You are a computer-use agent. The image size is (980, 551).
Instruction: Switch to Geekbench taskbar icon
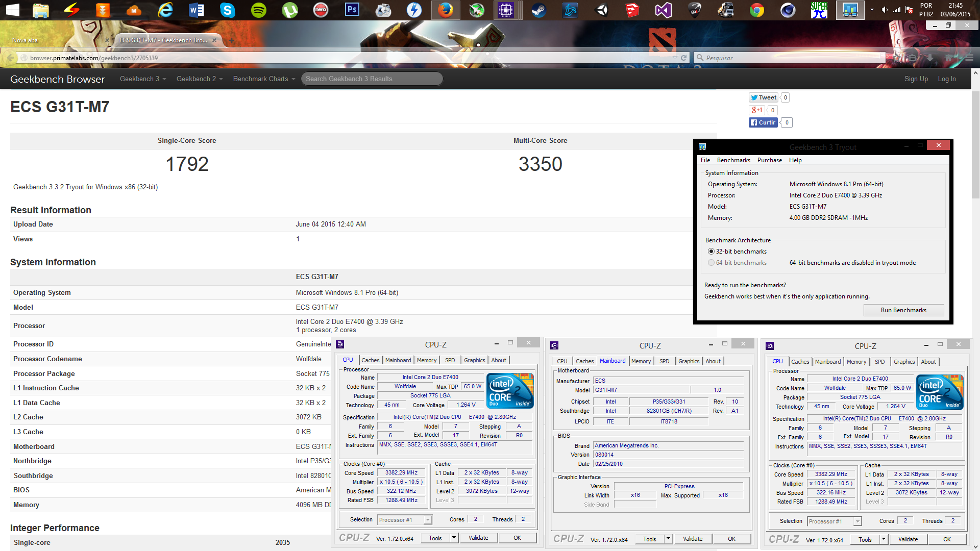(850, 10)
